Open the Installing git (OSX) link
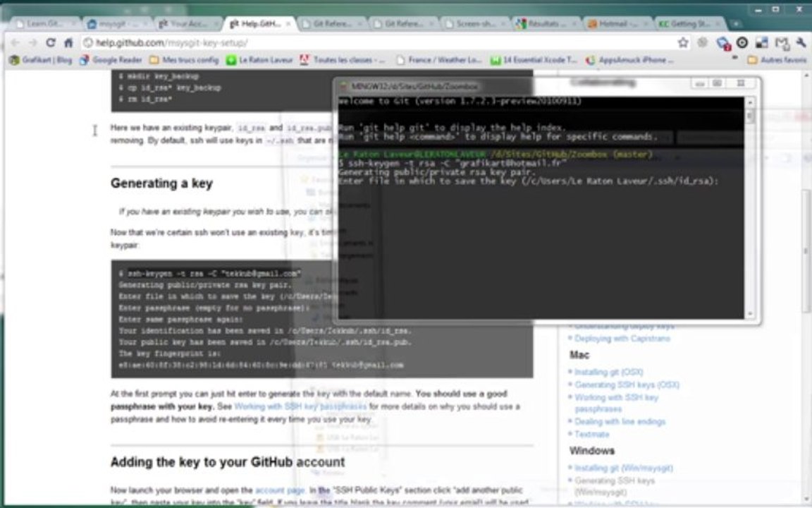This screenshot has width=812, height=508. (x=608, y=373)
